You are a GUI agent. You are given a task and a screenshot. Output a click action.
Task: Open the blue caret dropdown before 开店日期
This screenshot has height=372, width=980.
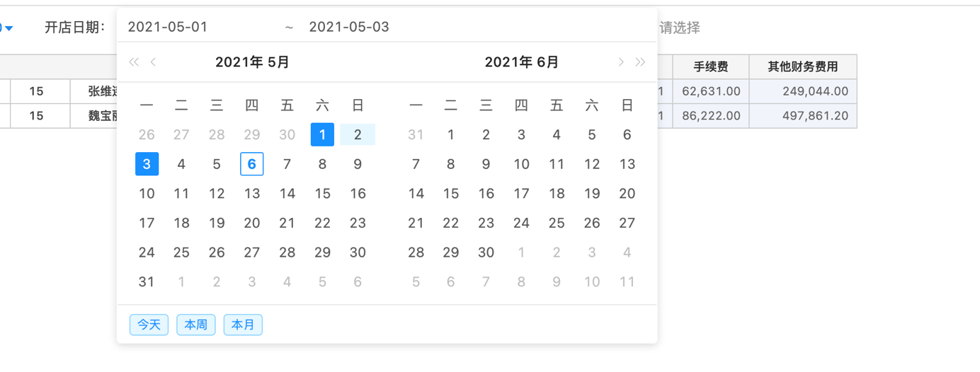pos(8,28)
